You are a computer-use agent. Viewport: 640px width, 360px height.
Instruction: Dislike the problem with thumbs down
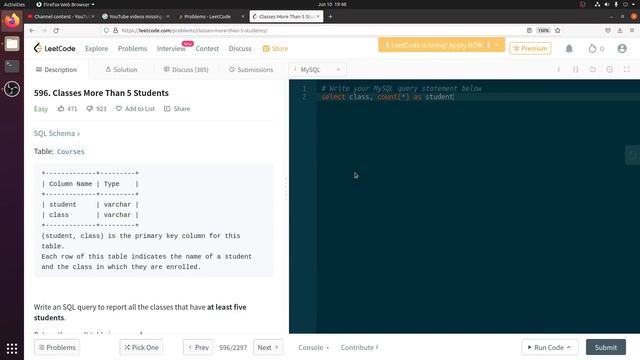pos(89,109)
